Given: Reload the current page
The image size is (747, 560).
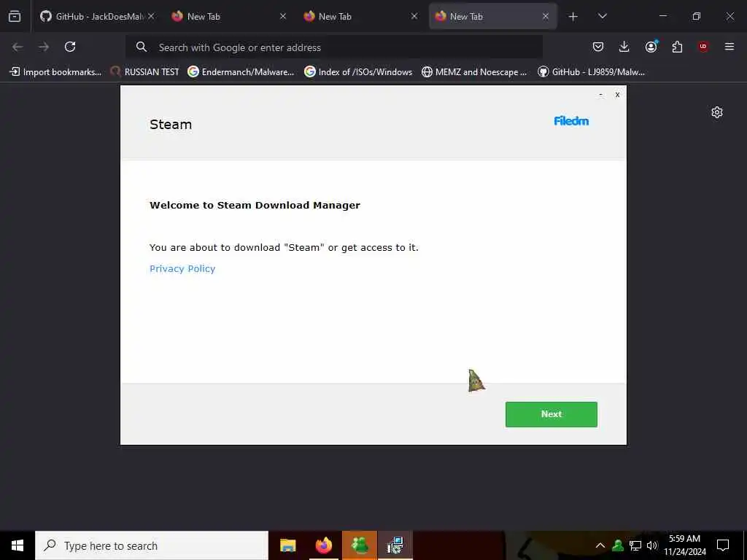Looking at the screenshot, I should pyautogui.click(x=70, y=47).
